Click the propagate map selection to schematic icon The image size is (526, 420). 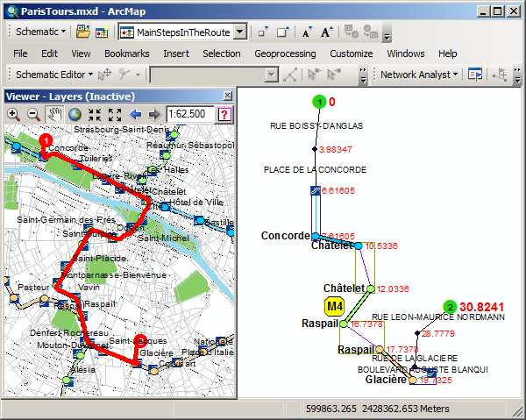coord(371,32)
